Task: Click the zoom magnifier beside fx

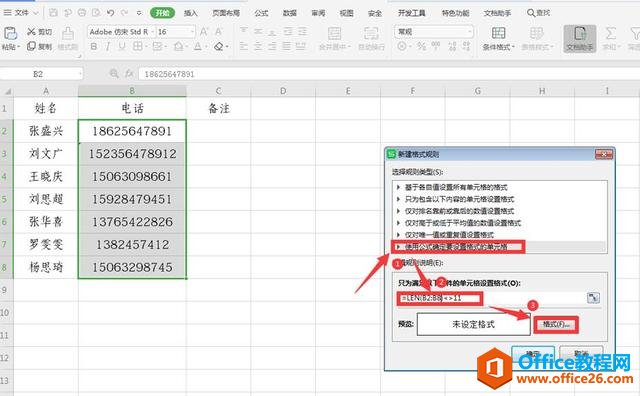Action: tap(114, 73)
